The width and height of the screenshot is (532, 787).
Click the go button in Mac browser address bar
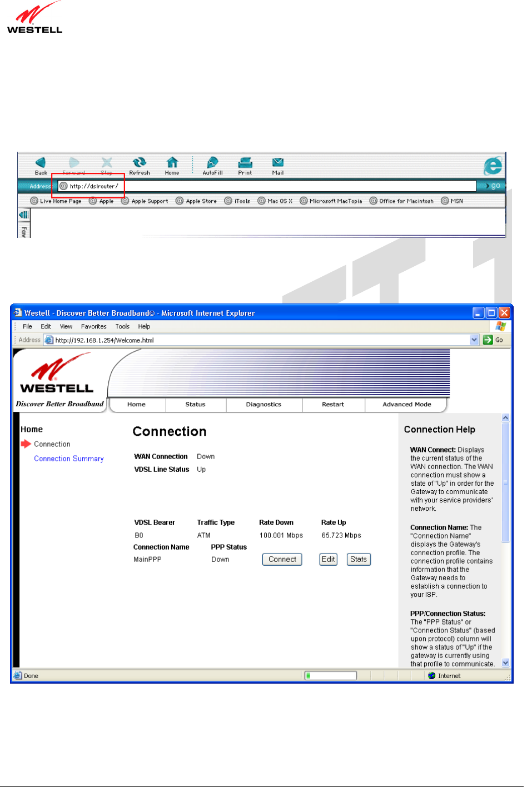pyautogui.click(x=493, y=186)
